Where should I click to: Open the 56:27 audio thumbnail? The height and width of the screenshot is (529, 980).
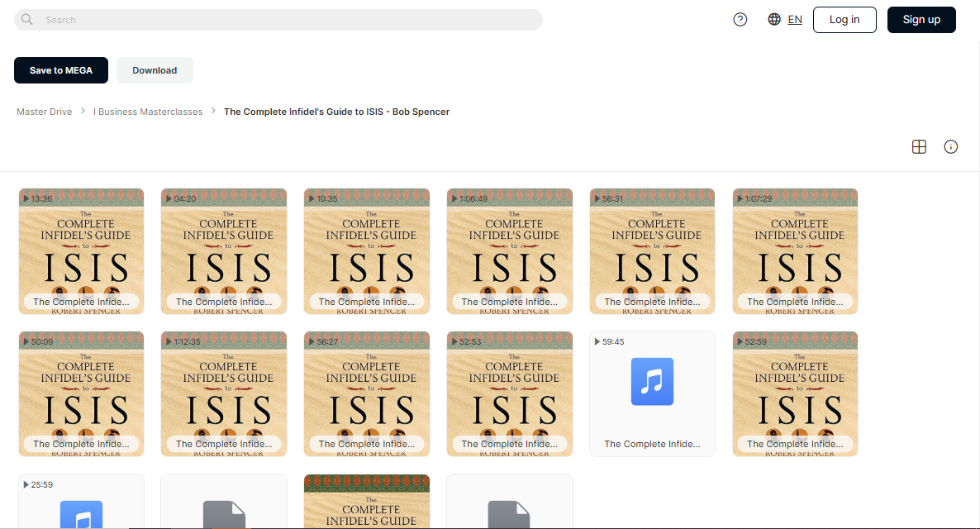367,394
